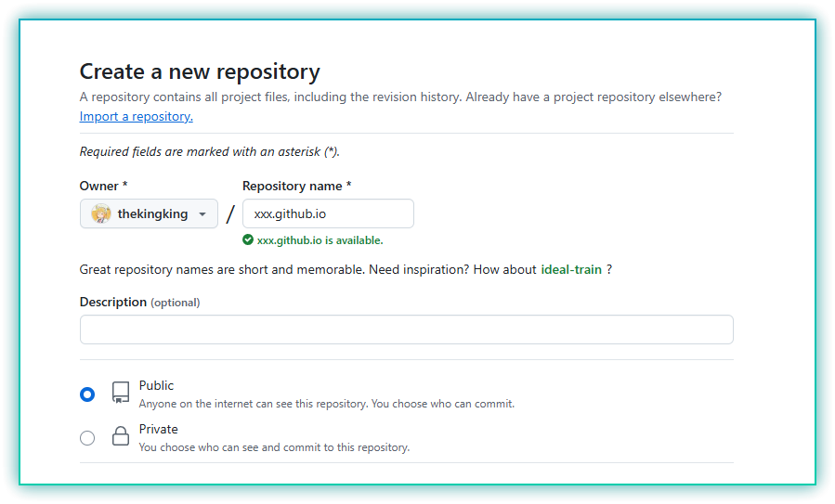Click the "Repository name *" field label
Viewport: 835px width, 504px height.
[x=296, y=186]
